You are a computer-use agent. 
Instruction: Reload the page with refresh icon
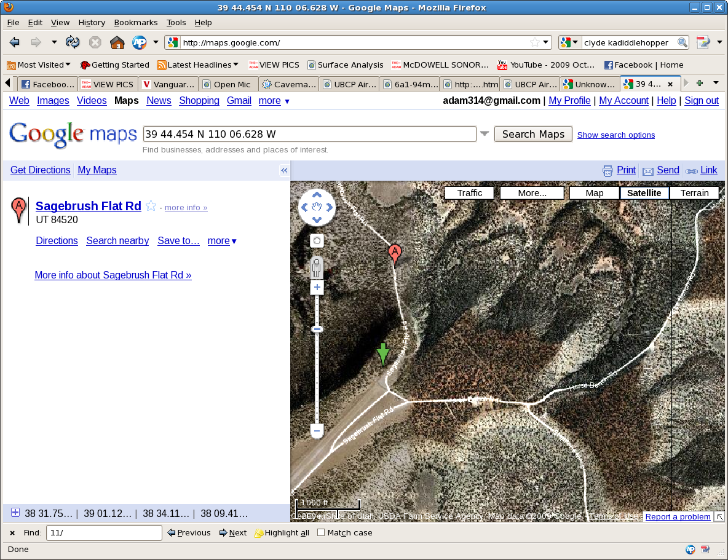73,42
